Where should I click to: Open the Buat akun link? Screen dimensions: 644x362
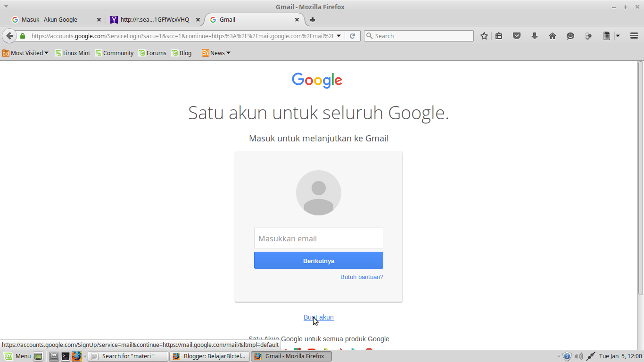pyautogui.click(x=318, y=317)
